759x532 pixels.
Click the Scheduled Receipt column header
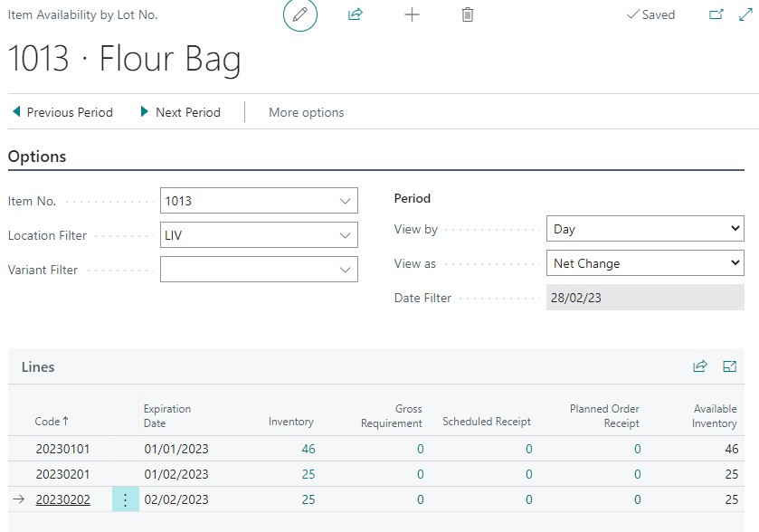(487, 422)
